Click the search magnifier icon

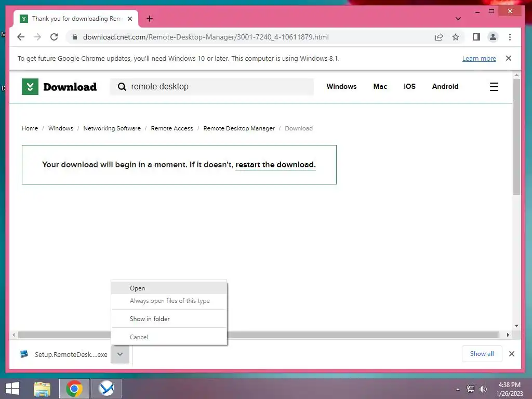click(122, 87)
